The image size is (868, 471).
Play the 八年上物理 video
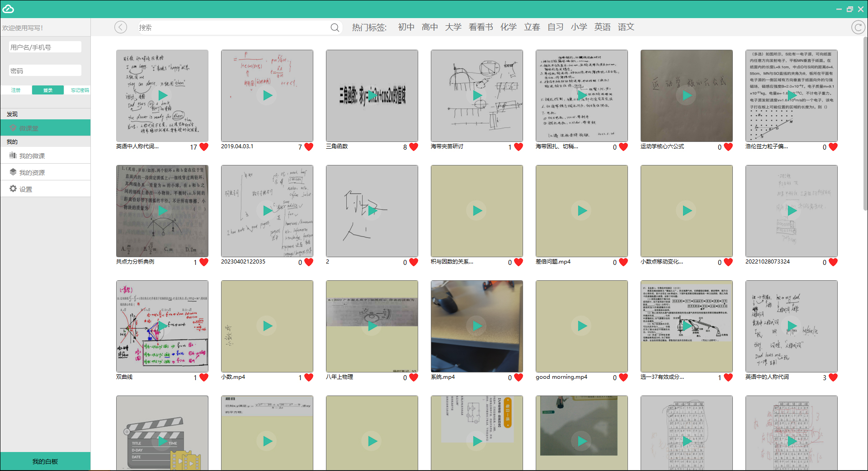point(372,326)
